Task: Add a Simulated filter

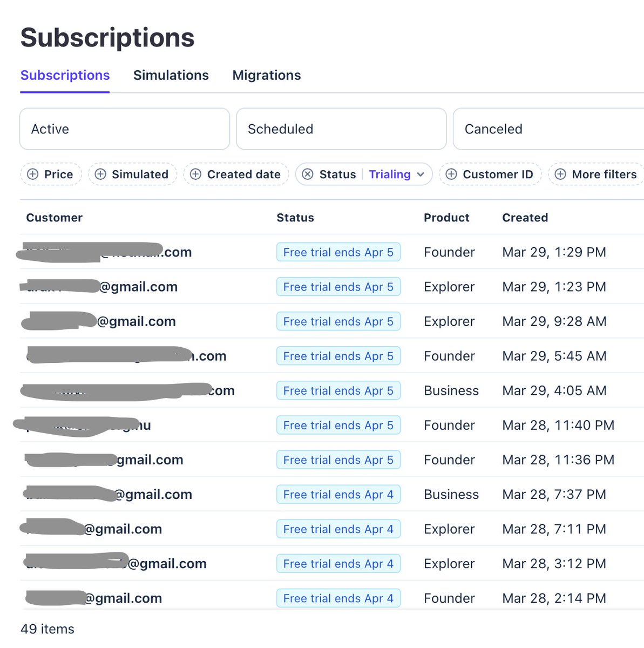Action: (133, 174)
